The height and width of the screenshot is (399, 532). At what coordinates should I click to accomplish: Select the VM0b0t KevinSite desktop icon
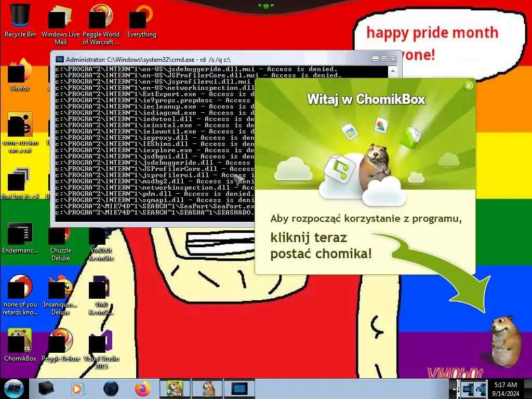101,243
